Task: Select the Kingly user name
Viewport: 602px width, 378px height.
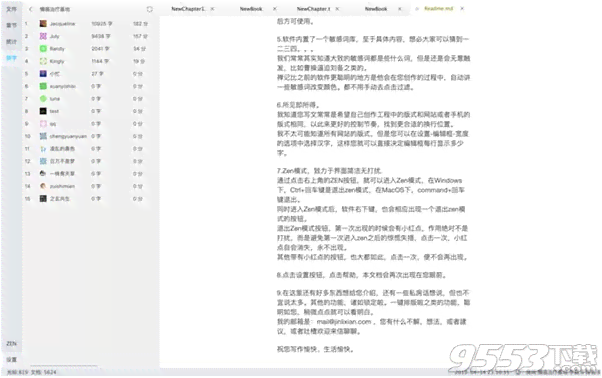Action: pos(57,61)
